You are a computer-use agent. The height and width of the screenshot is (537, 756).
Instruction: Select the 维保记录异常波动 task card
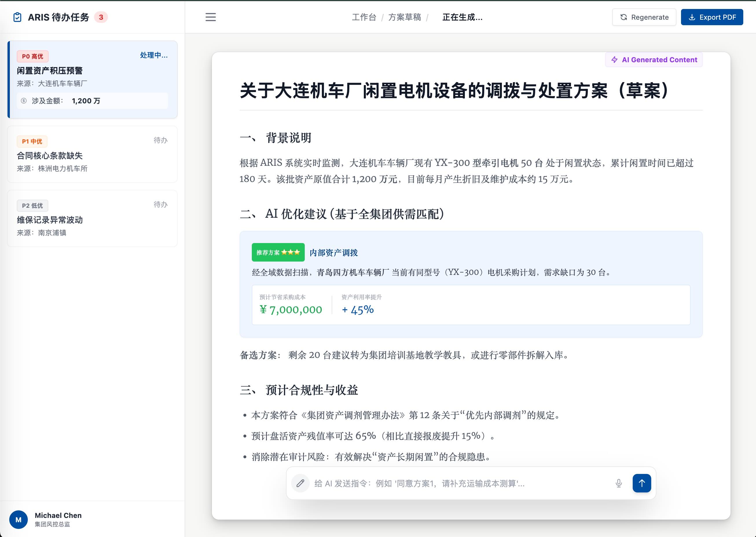pyautogui.click(x=92, y=218)
